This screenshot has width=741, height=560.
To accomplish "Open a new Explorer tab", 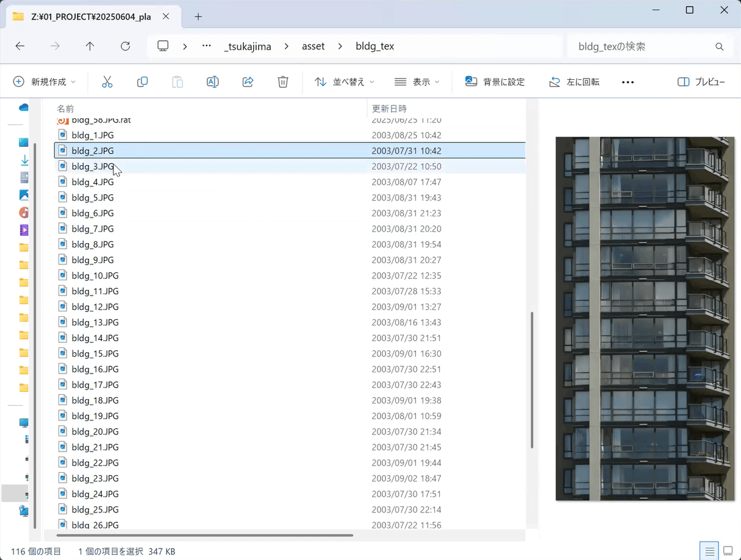I will pyautogui.click(x=198, y=17).
